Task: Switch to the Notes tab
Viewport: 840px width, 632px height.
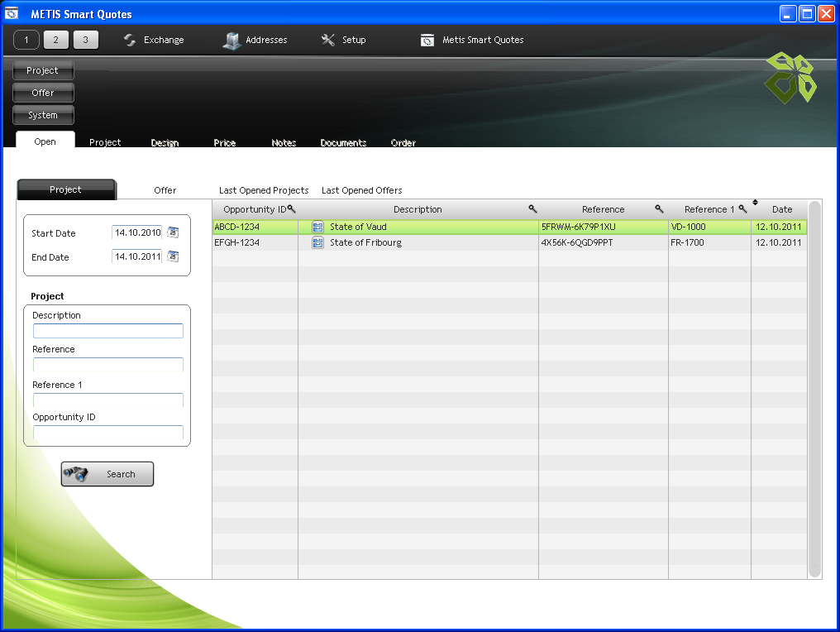Action: pos(284,142)
